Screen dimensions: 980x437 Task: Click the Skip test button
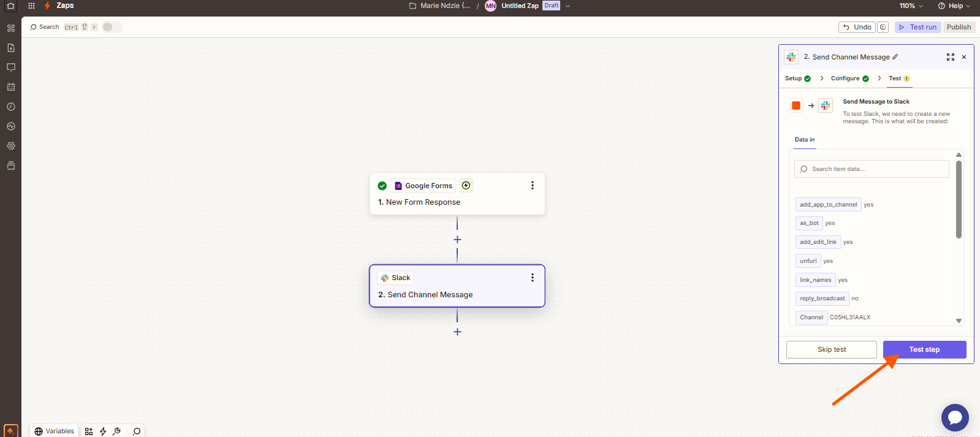832,349
